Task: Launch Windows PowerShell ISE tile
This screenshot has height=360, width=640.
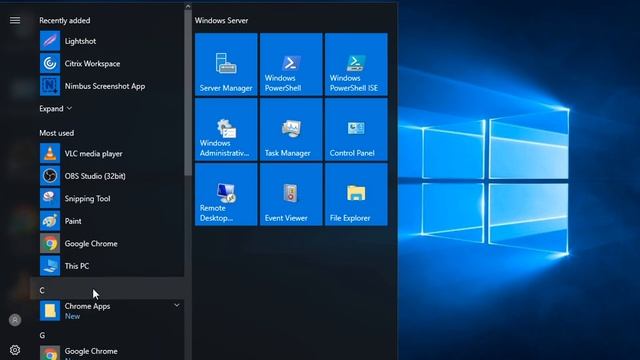Action: (x=356, y=64)
